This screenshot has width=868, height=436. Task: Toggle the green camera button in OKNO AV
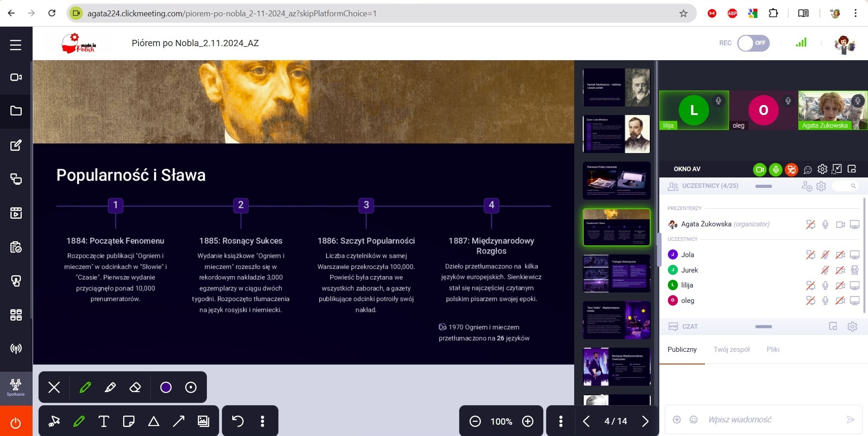(x=760, y=170)
